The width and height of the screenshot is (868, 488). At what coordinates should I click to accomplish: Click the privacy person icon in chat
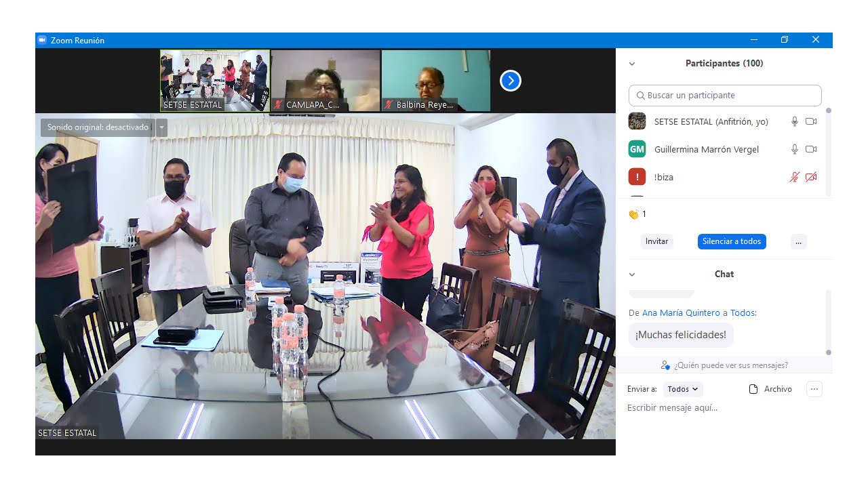[x=666, y=365]
